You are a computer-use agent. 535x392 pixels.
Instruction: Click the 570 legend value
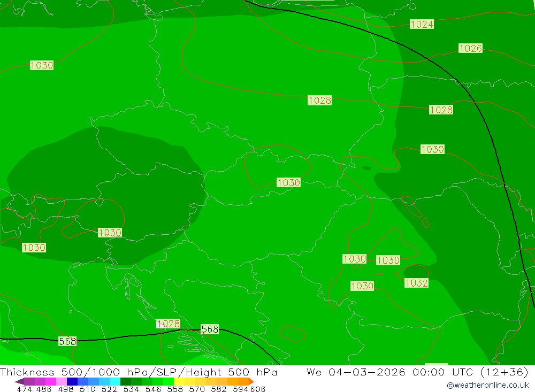197,389
